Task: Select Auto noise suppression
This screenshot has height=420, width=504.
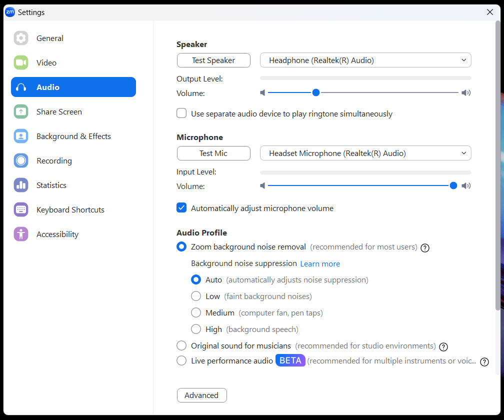Action: point(196,279)
